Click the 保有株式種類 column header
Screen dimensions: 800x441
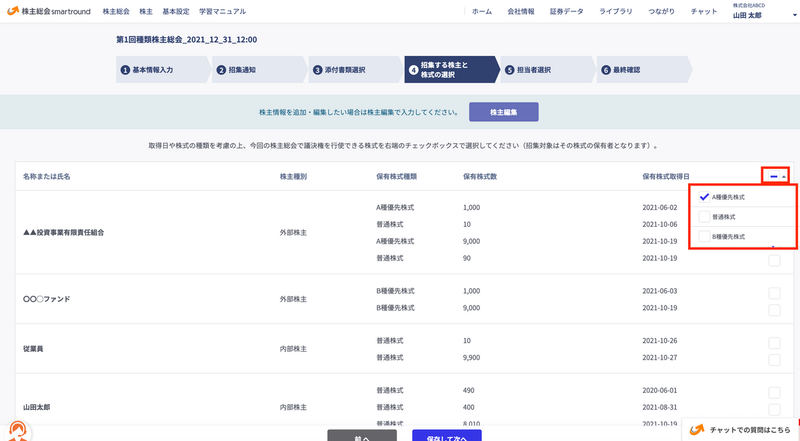396,177
